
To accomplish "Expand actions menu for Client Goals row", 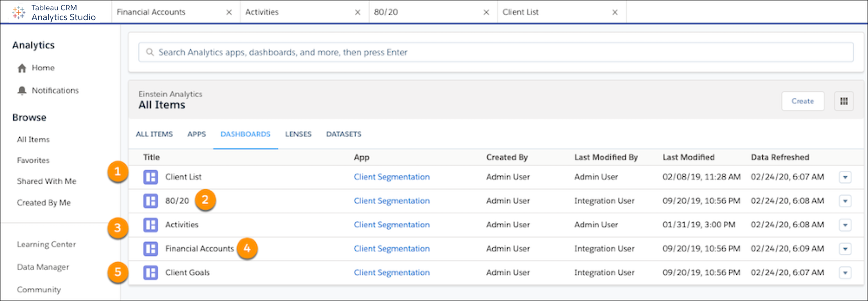I will [845, 273].
